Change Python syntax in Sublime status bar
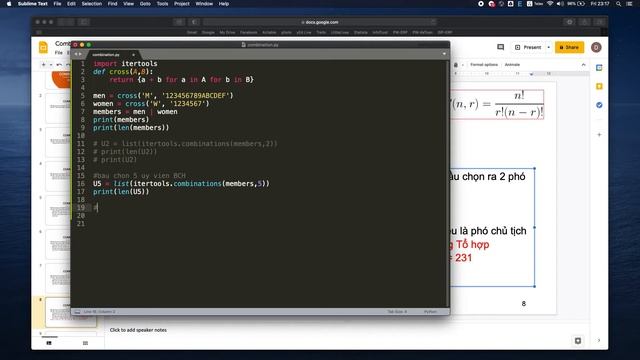Screen dimensions: 640x360 point(430,311)
